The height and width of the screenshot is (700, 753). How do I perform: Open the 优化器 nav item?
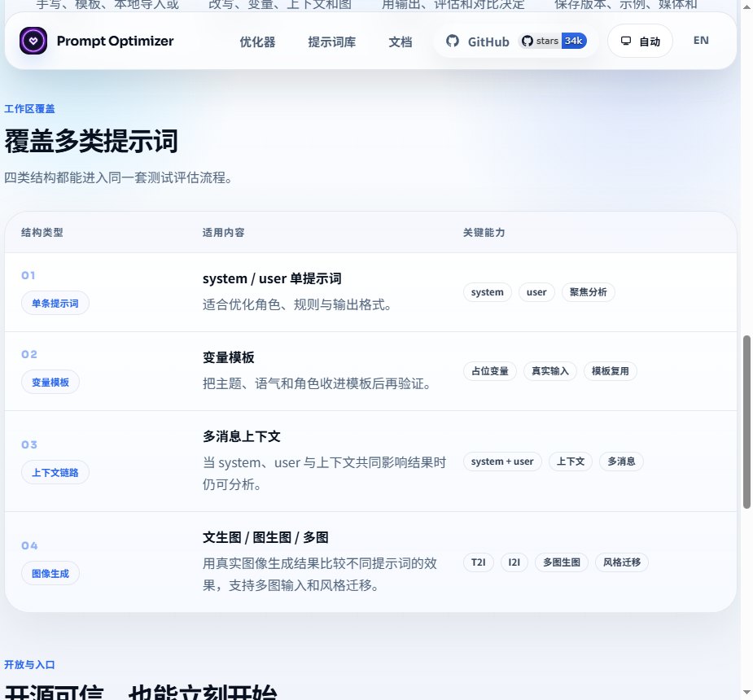258,42
